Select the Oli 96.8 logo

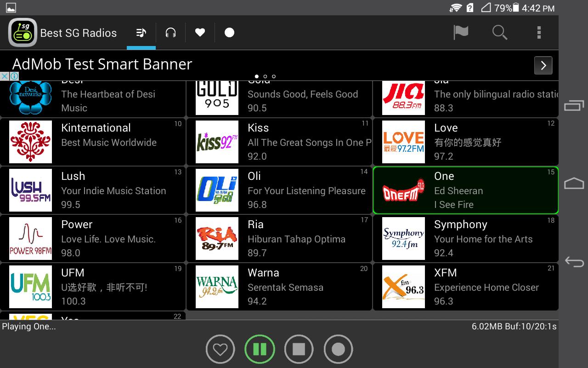[x=217, y=190]
